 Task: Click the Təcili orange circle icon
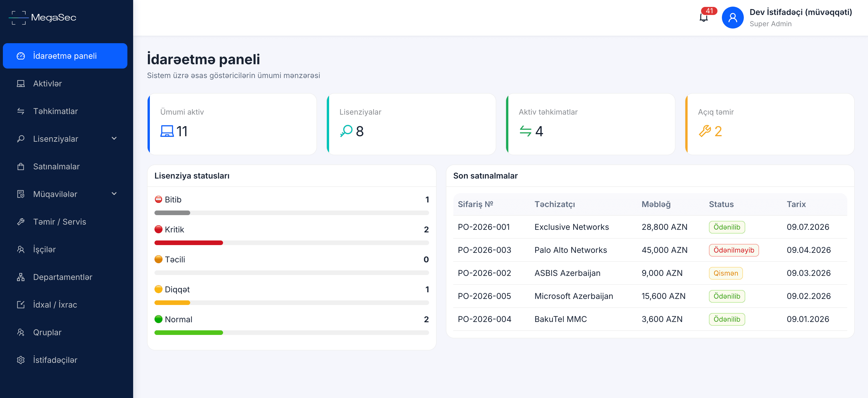tap(158, 259)
